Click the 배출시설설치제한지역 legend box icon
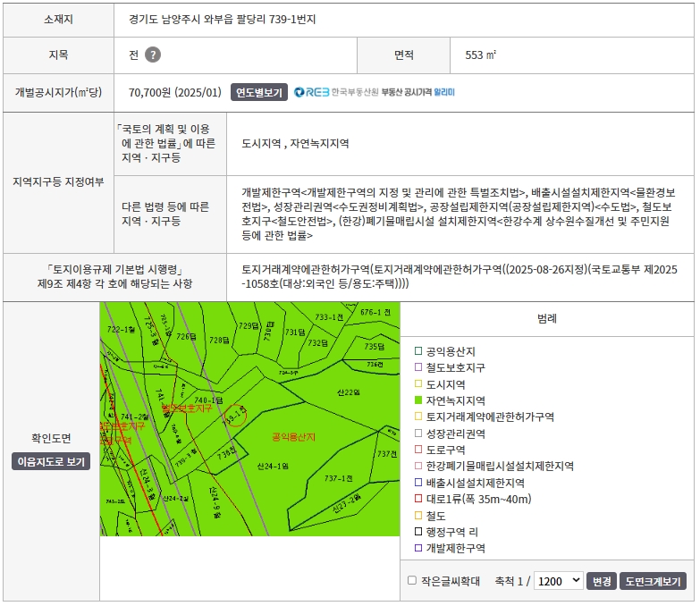 (418, 483)
